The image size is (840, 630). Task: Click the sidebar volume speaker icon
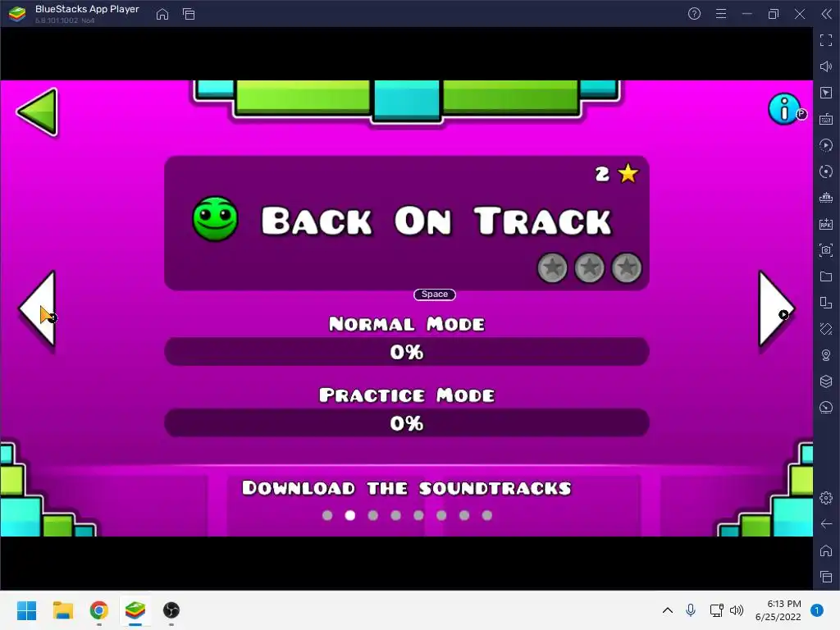826,66
